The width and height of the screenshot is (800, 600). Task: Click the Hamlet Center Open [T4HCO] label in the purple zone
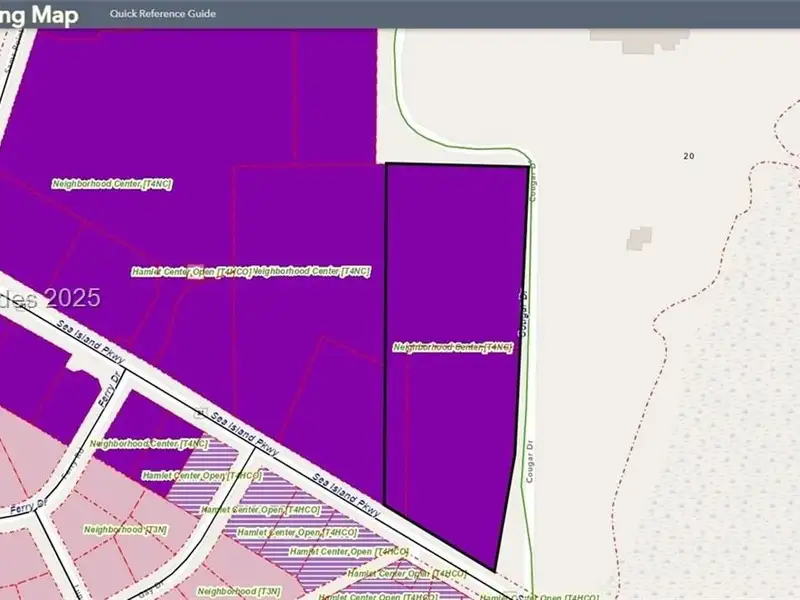pyautogui.click(x=190, y=271)
